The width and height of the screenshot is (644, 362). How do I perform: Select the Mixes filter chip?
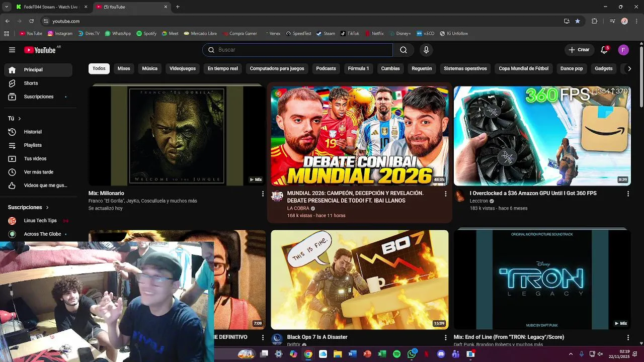coord(124,68)
